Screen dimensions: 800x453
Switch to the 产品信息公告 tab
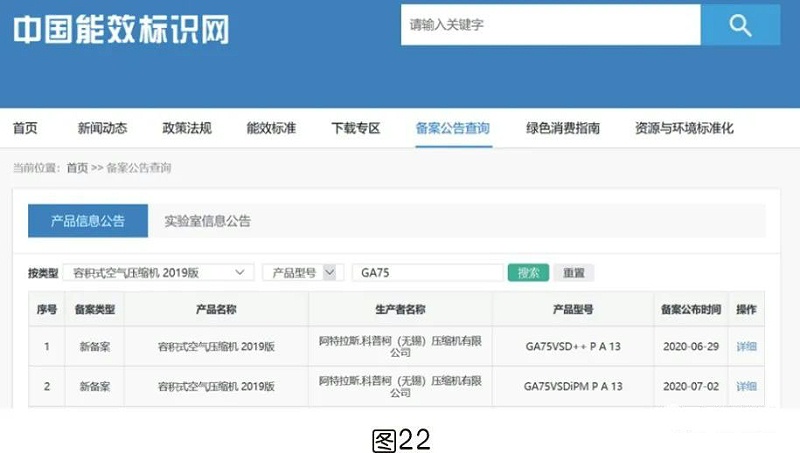coord(88,221)
